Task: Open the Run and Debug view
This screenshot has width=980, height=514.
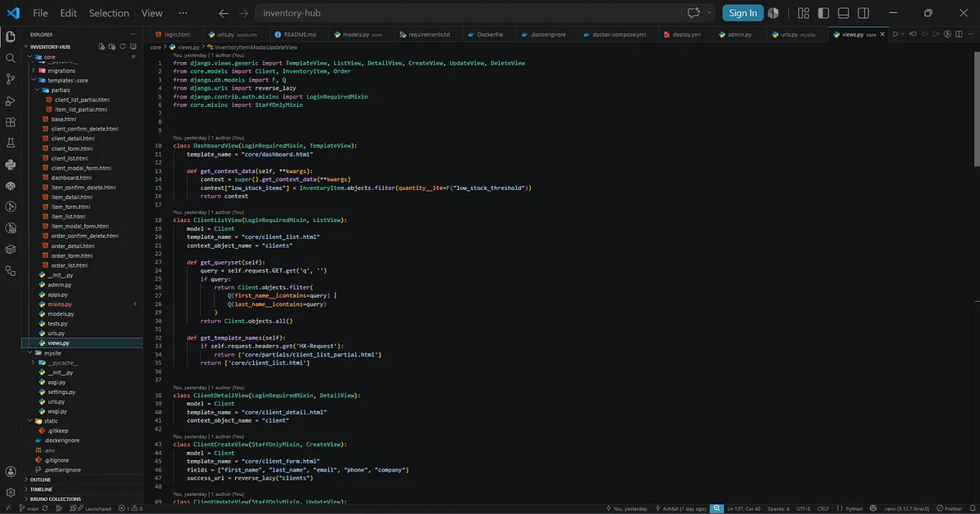Action: pyautogui.click(x=11, y=100)
